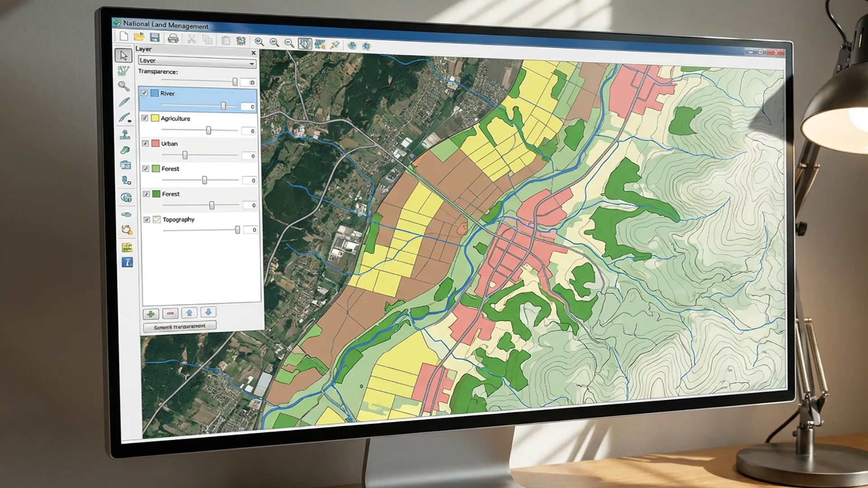Click the scissors cut icon
Viewport: 868px width, 488px height.
click(192, 39)
